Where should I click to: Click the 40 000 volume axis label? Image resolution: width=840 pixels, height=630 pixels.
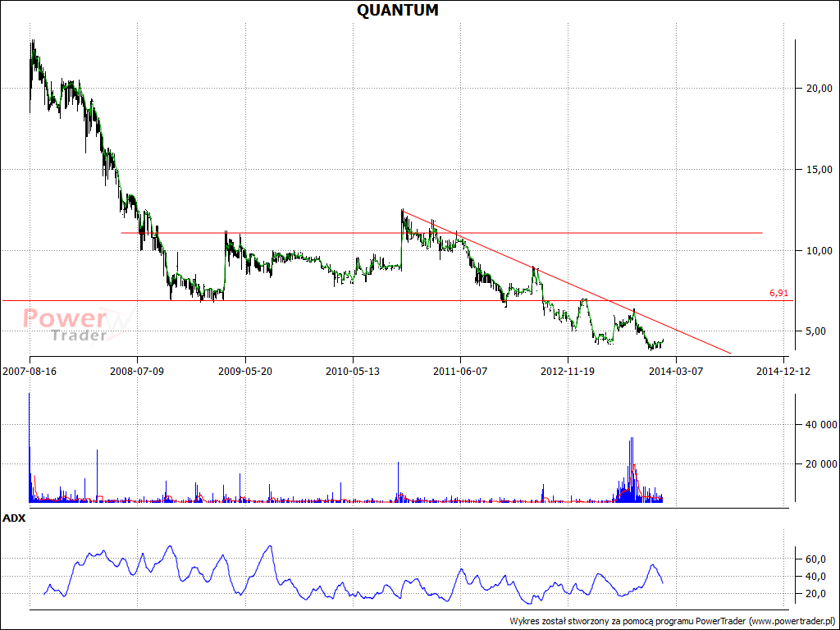tap(822, 424)
